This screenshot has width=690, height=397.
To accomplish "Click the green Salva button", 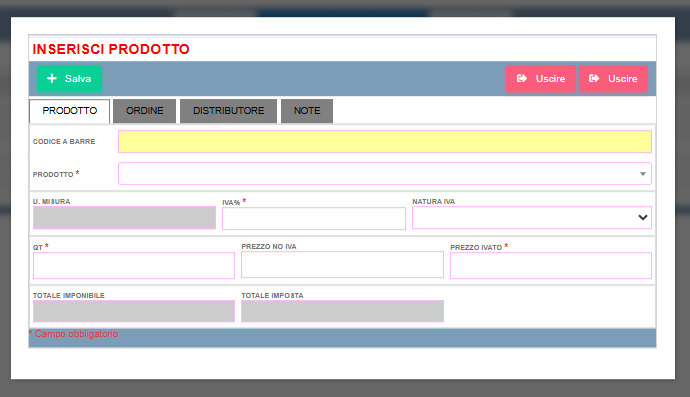I will click(x=69, y=79).
